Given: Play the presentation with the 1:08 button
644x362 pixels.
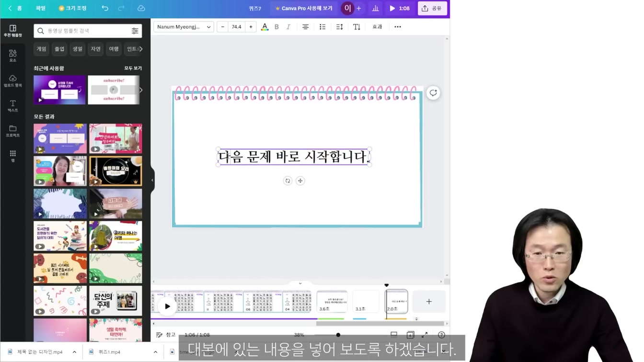Looking at the screenshot, I should point(399,8).
